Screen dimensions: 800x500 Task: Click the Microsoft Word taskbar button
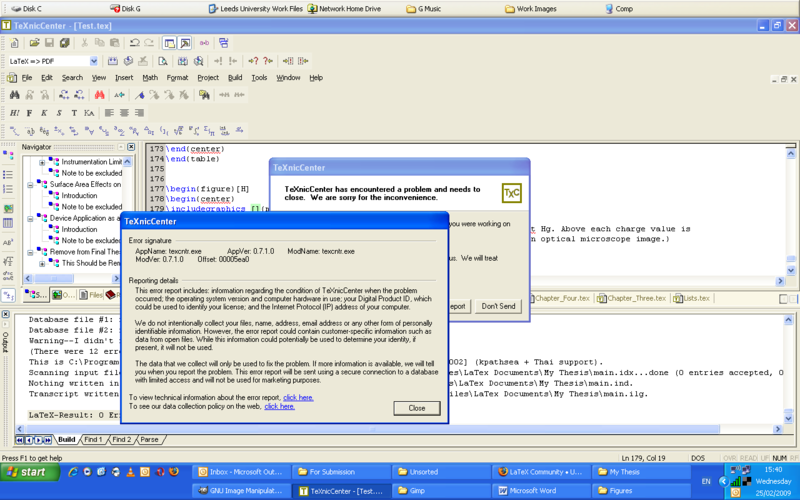pos(541,491)
